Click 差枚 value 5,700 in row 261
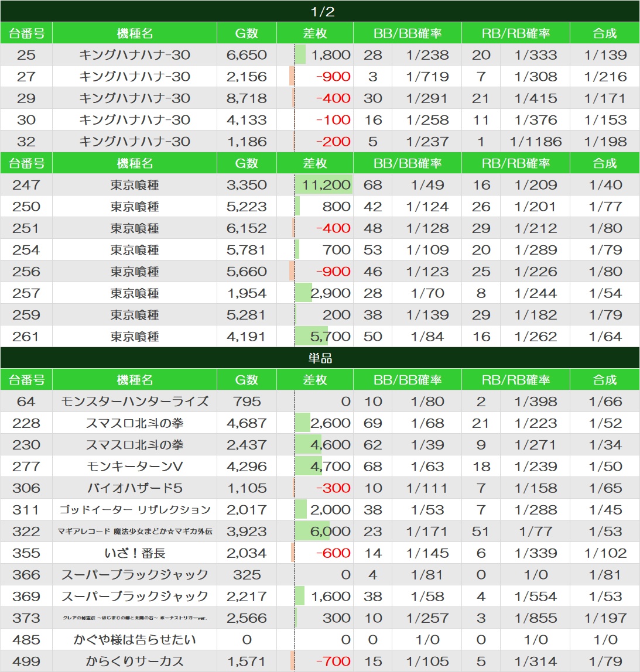The height and width of the screenshot is (672, 640). [x=330, y=337]
